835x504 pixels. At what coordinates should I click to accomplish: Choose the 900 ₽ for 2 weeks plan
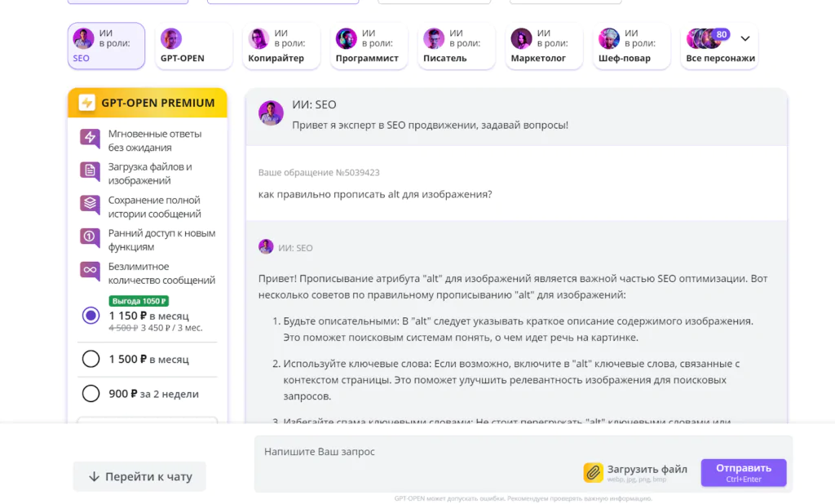pyautogui.click(x=91, y=394)
